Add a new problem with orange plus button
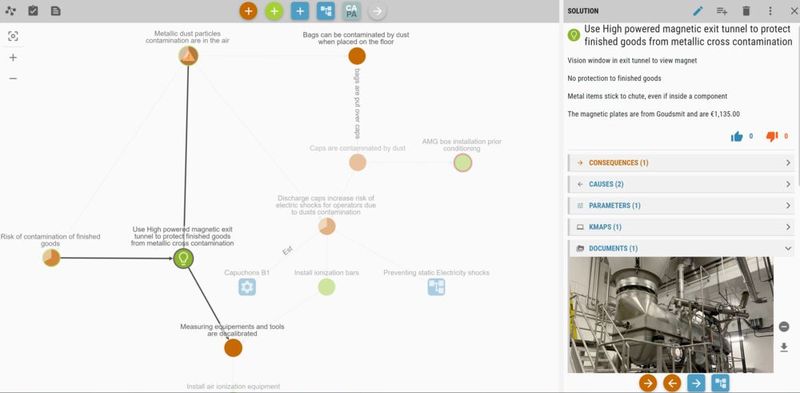The width and height of the screenshot is (800, 393). 248,11
